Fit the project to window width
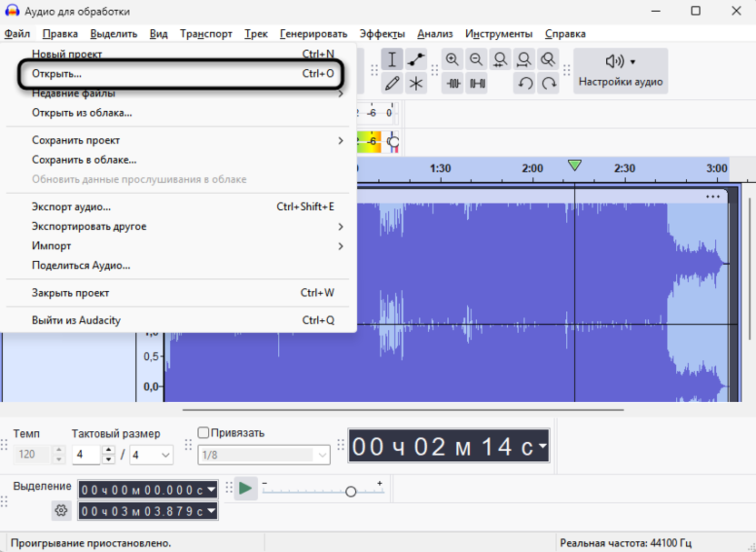756x552 pixels. click(x=524, y=59)
